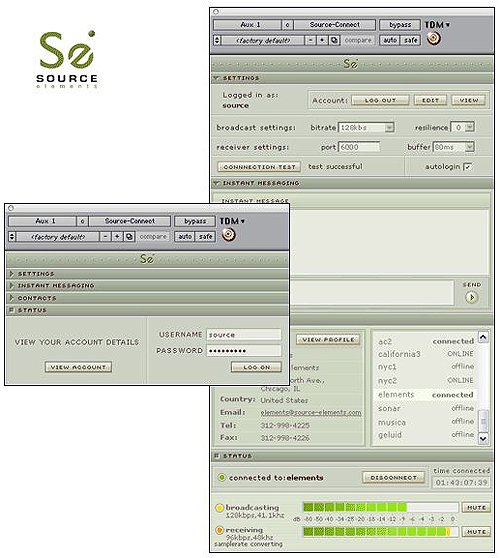
Task: Click the Source Elements logo
Action: point(67,59)
